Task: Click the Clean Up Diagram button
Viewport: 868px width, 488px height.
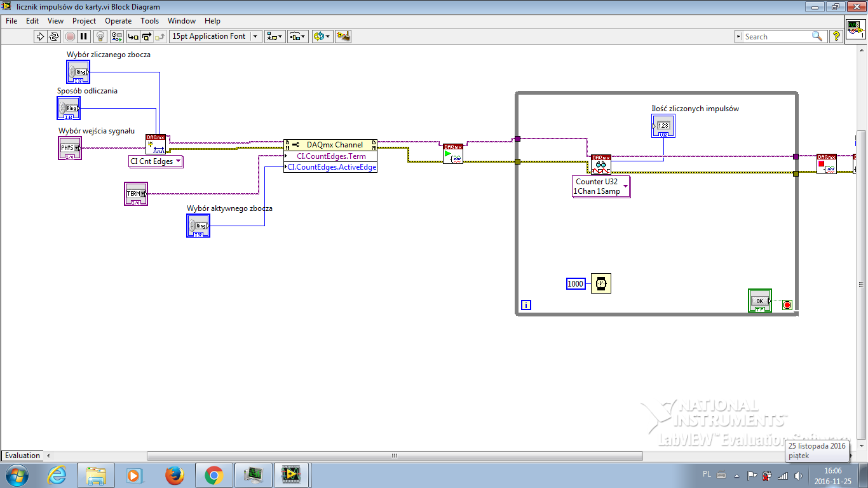Action: (x=343, y=36)
